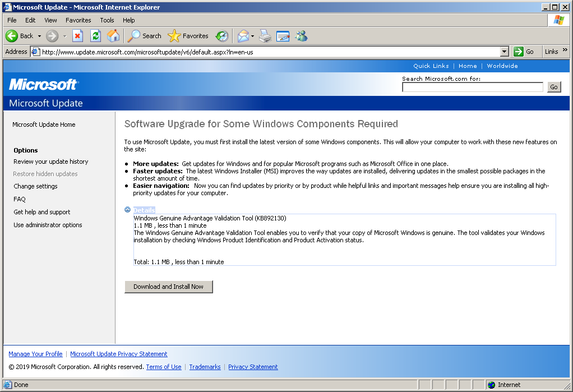Expand the Links toolbar chevron

point(565,50)
